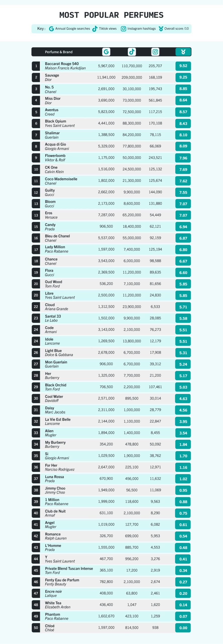Click the 0.00 overall score badge

(183, 628)
